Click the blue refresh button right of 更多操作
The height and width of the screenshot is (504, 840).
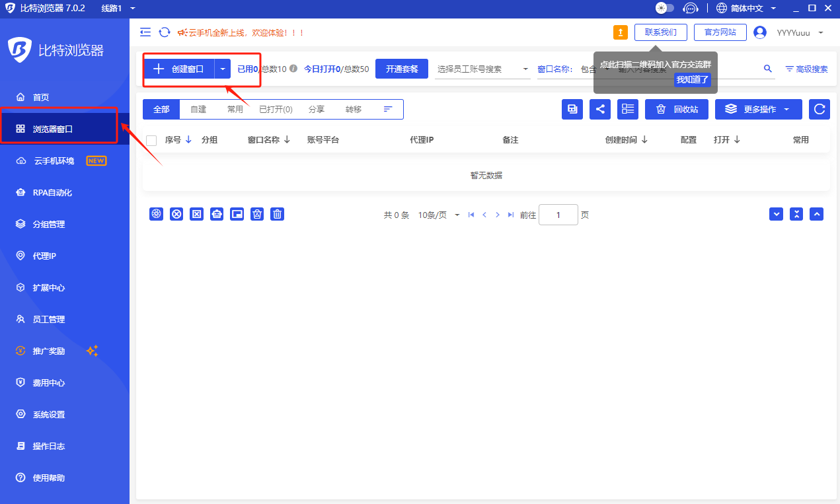tap(820, 109)
